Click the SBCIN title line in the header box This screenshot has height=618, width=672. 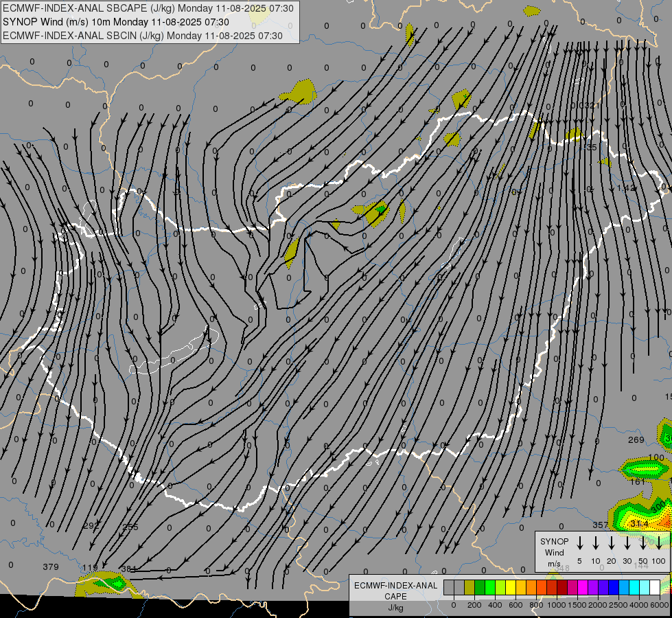click(x=143, y=36)
